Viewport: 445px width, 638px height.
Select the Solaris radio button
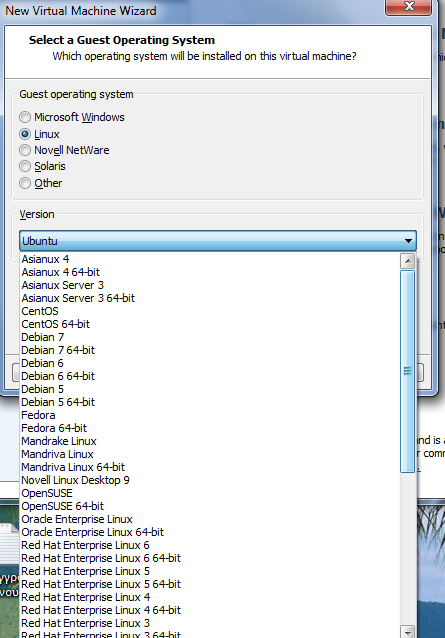coord(25,166)
